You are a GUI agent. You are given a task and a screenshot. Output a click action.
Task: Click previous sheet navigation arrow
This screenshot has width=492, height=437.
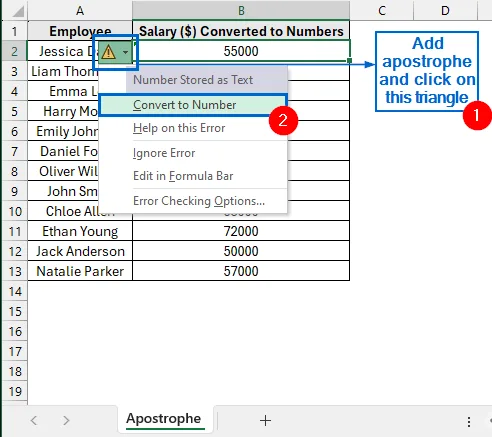tap(34, 420)
